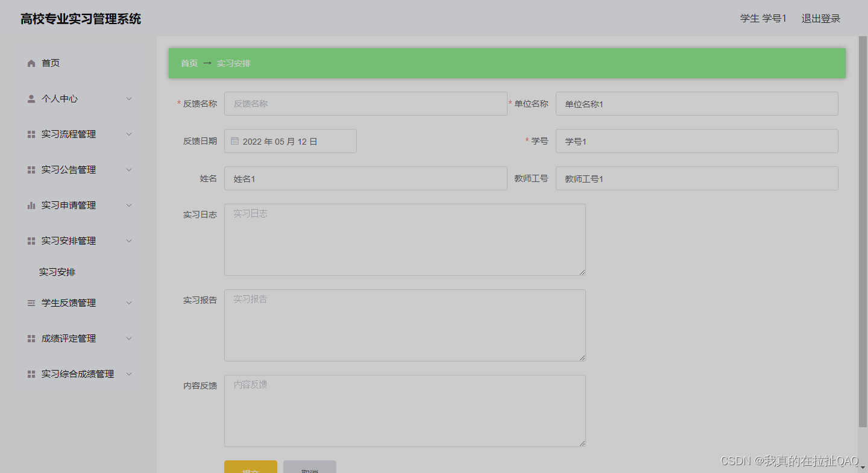Select the person icon next to 个人中心
Image resolution: width=868 pixels, height=473 pixels.
31,98
